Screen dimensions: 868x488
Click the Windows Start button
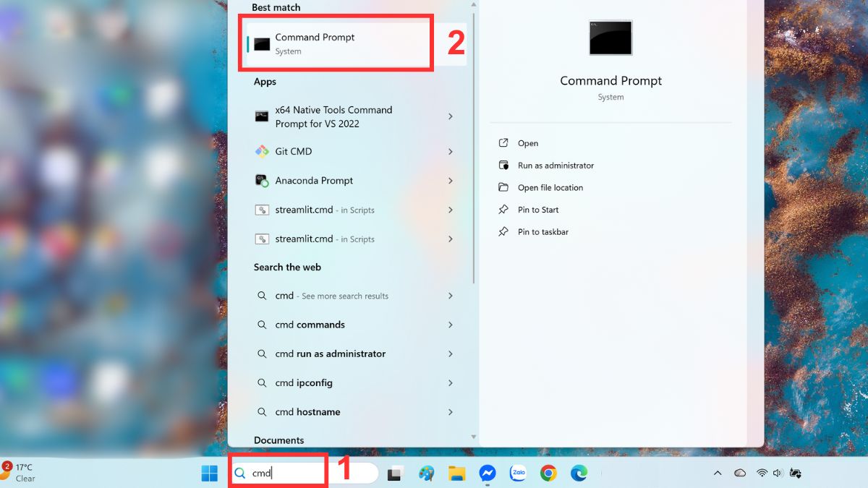click(x=209, y=474)
